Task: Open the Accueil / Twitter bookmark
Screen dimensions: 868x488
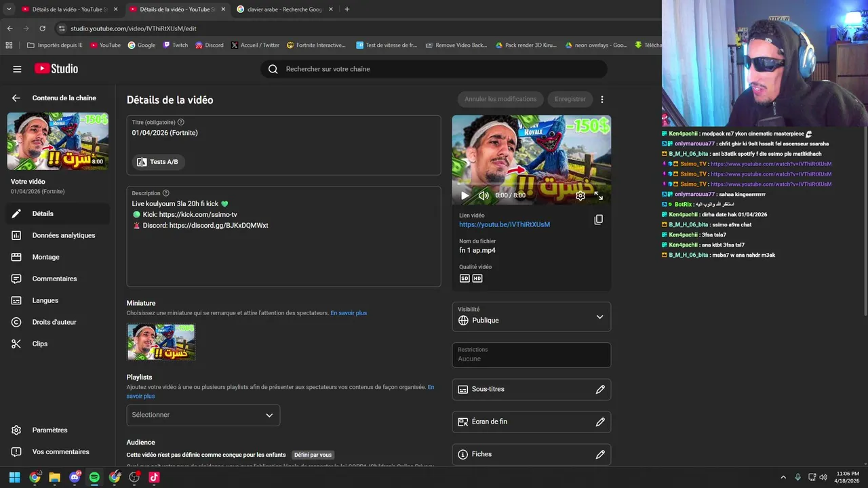Action: pos(255,45)
